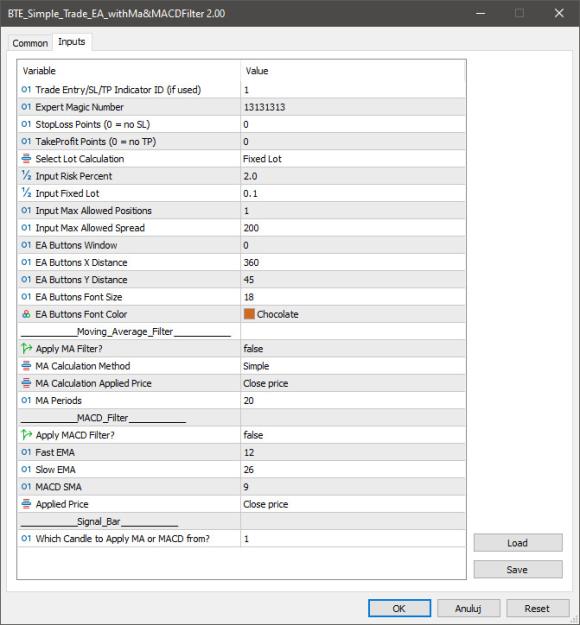
Task: Edit the MA Periods value 20
Action: pyautogui.click(x=353, y=400)
